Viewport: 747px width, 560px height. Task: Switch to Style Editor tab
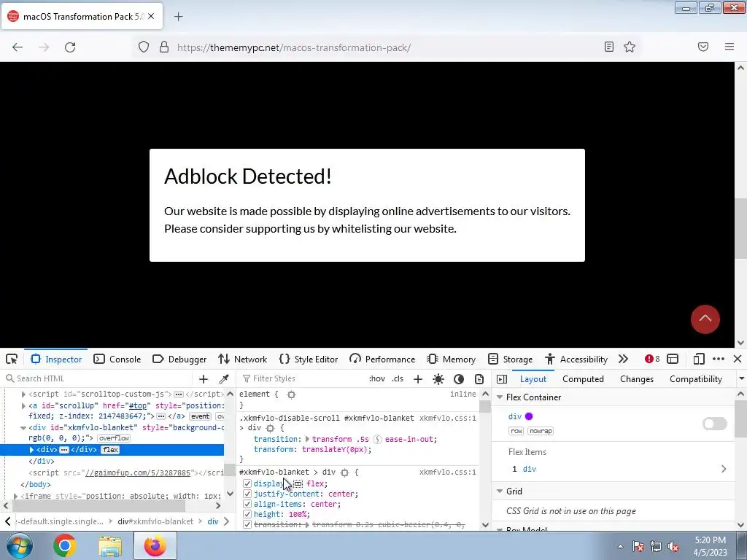click(309, 359)
